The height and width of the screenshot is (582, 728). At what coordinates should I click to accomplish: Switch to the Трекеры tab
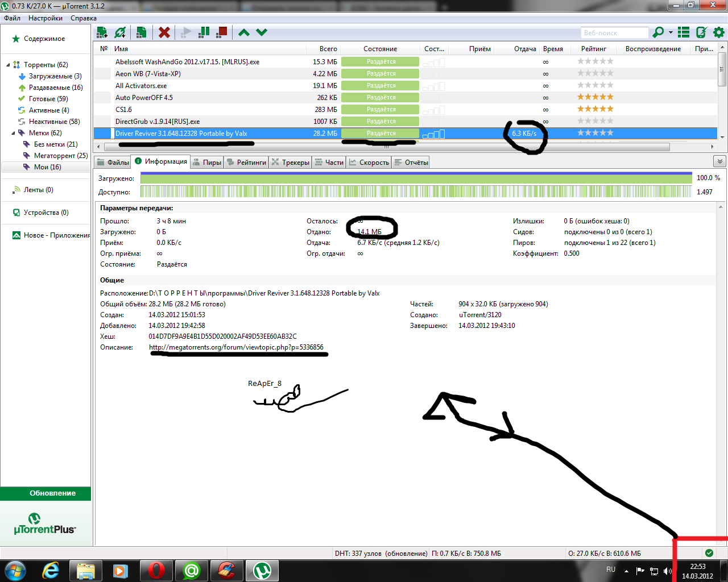pos(290,163)
